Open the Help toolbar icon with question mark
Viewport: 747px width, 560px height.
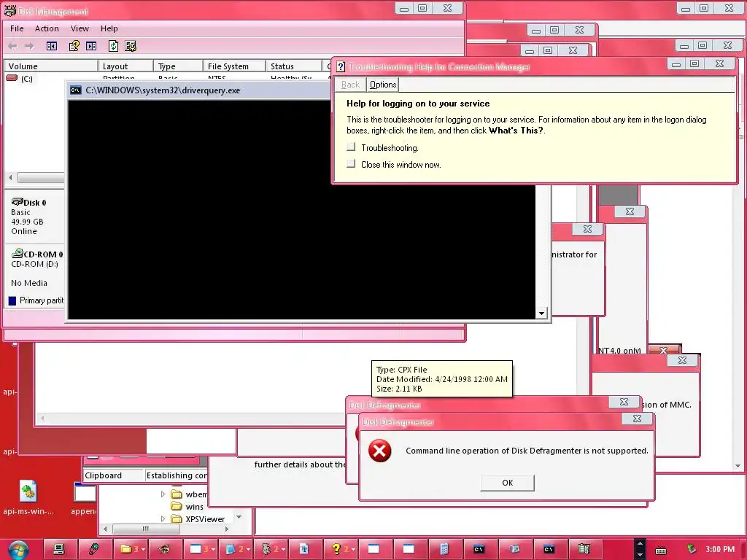74,46
